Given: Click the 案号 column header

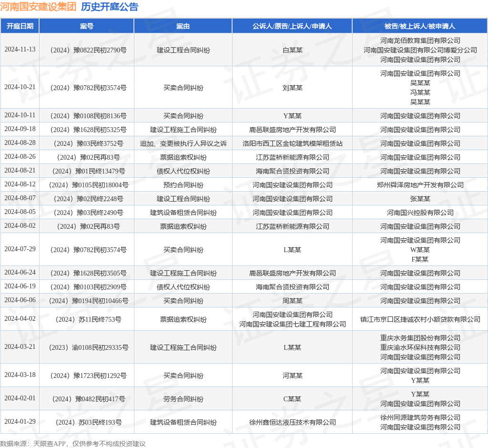Looking at the screenshot, I should pyautogui.click(x=87, y=26).
